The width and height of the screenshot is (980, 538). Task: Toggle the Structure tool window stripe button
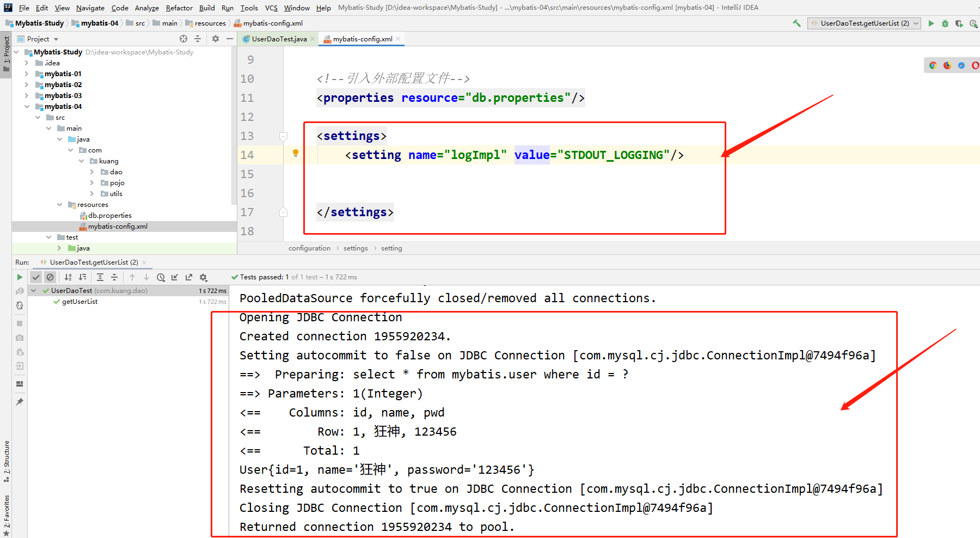click(x=6, y=461)
